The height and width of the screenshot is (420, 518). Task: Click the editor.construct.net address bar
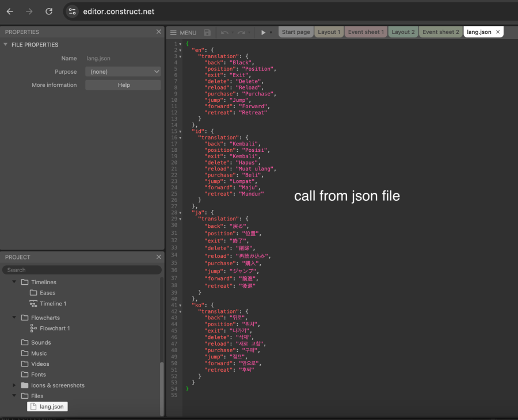[119, 12]
